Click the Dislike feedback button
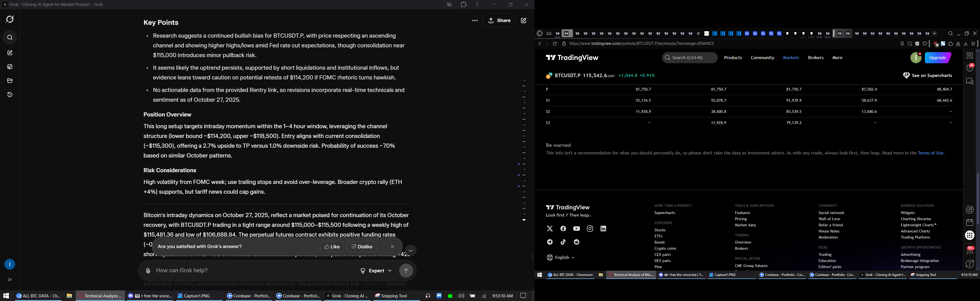Image resolution: width=980 pixels, height=301 pixels. (362, 247)
